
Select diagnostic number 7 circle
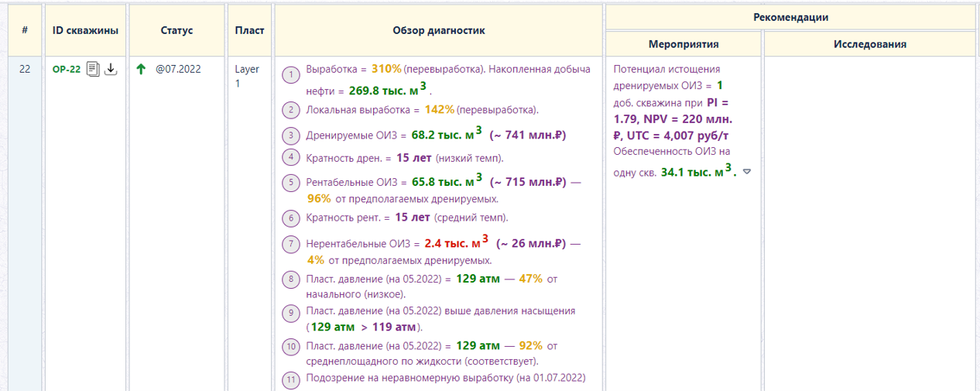click(291, 244)
